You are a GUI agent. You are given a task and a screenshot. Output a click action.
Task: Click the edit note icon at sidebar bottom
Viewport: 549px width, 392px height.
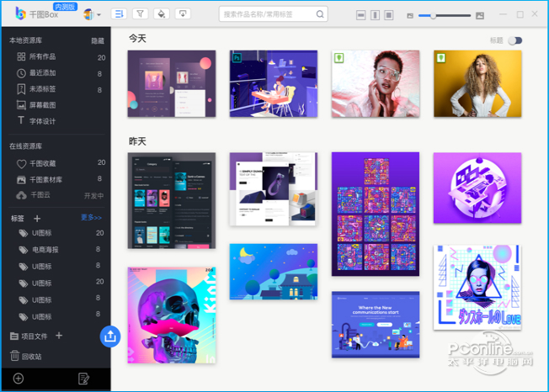click(x=83, y=379)
